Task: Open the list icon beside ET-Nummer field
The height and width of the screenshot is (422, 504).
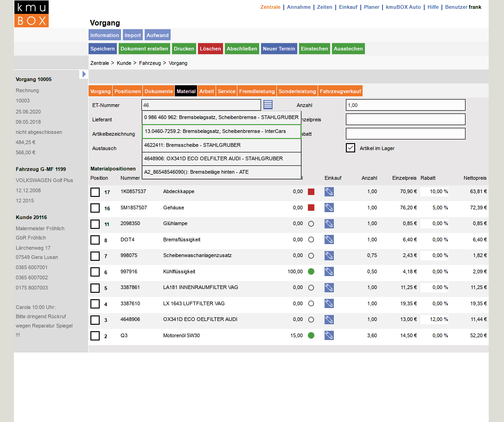Action: [x=268, y=105]
